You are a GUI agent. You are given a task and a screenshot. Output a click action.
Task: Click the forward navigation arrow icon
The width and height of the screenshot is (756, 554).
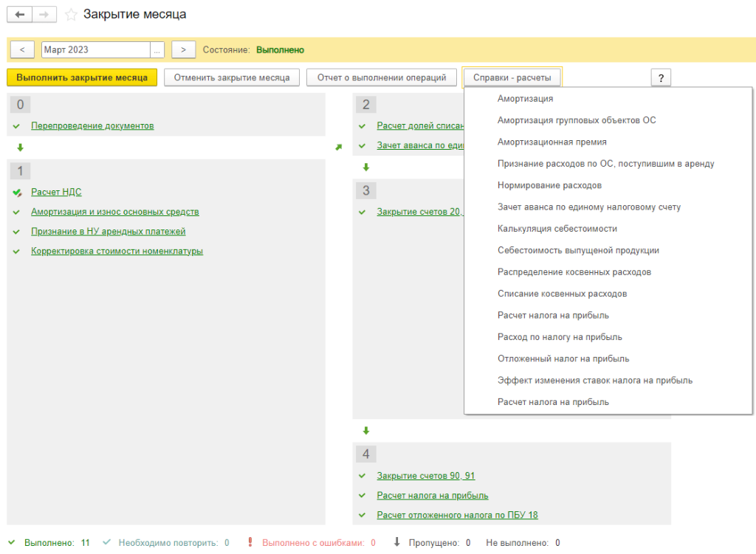[x=44, y=15]
